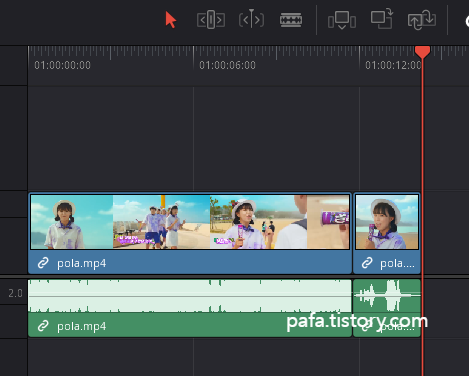Click timecode 01:00:06:00 on the ruler
The width and height of the screenshot is (469, 376).
point(227,65)
